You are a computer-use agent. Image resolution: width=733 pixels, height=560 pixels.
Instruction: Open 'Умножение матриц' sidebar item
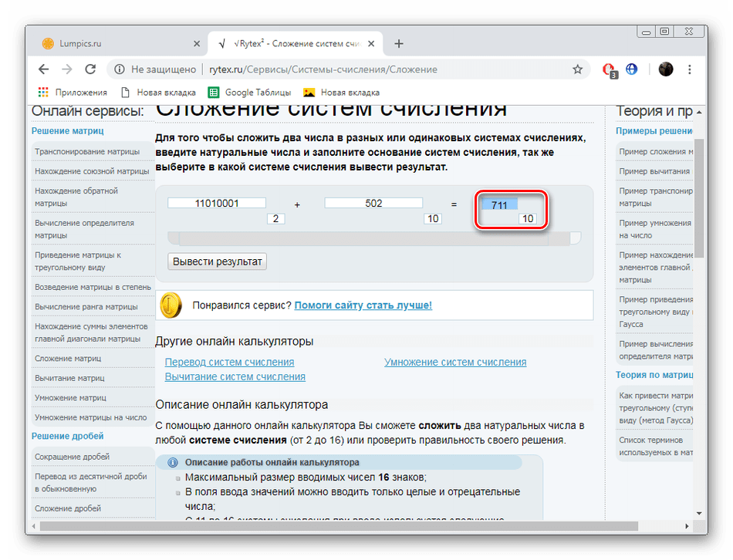[70, 398]
